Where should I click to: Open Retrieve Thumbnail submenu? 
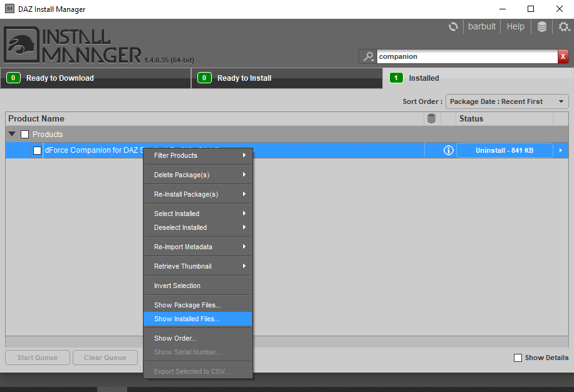(x=198, y=266)
